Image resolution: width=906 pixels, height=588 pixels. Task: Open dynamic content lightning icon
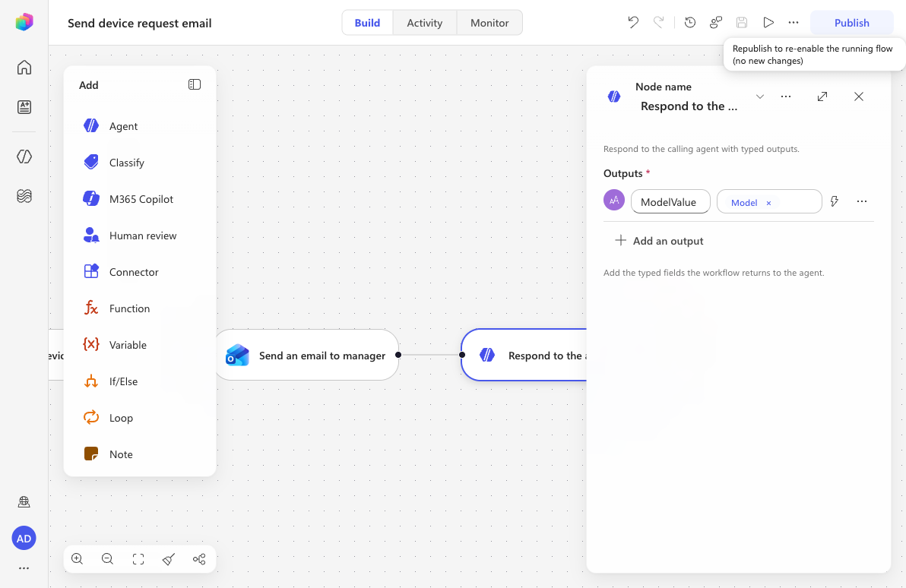click(835, 201)
